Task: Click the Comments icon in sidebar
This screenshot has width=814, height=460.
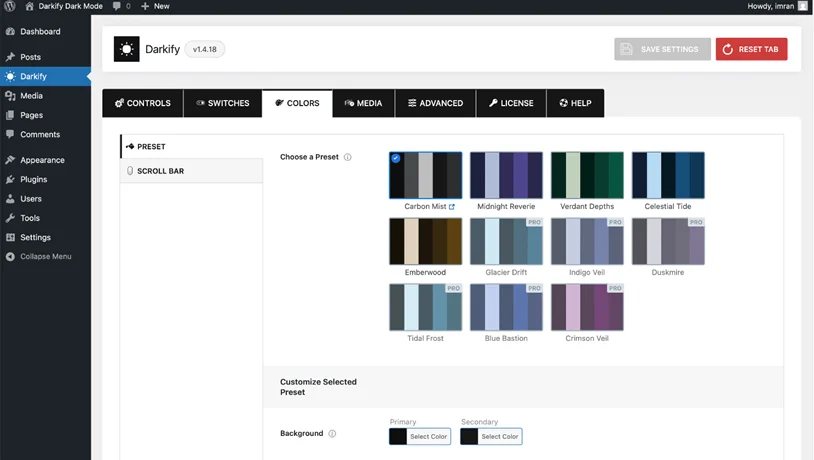Action: tap(10, 134)
